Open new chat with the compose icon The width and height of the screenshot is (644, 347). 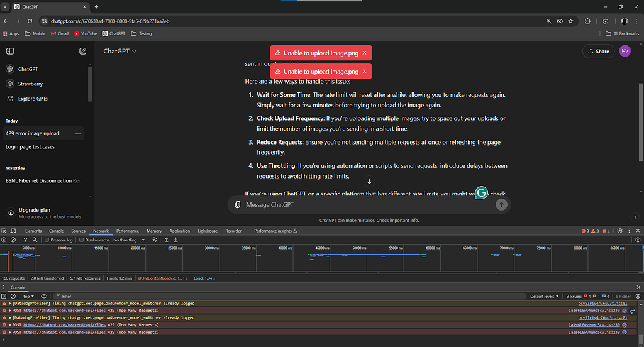click(x=83, y=51)
